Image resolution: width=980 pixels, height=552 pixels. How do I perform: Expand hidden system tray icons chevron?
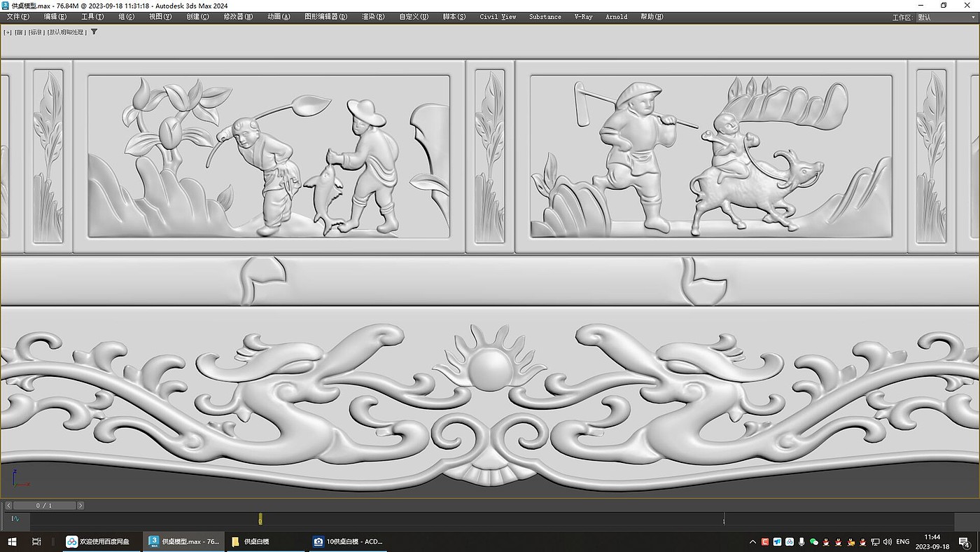pos(753,541)
